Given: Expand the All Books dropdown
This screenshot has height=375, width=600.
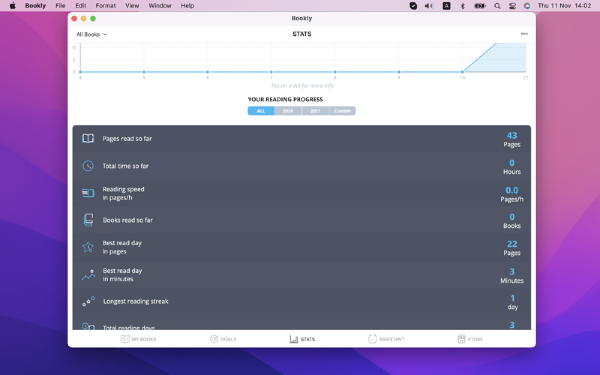Looking at the screenshot, I should pos(91,34).
